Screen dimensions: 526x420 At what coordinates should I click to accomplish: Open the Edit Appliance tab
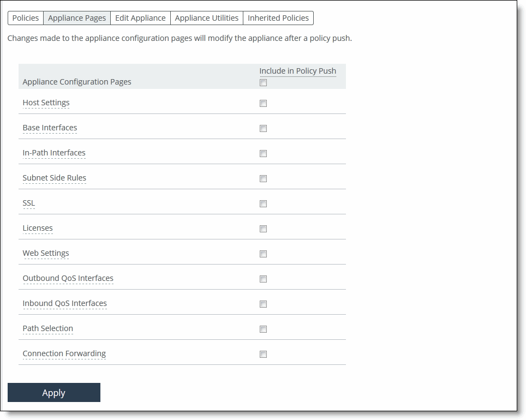tap(140, 17)
